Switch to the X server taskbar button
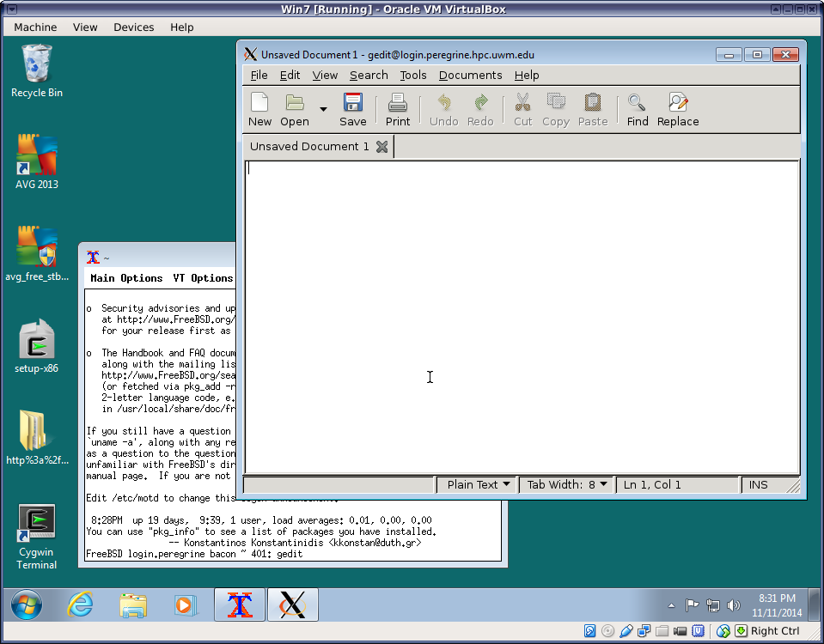The width and height of the screenshot is (824, 644). click(x=293, y=605)
